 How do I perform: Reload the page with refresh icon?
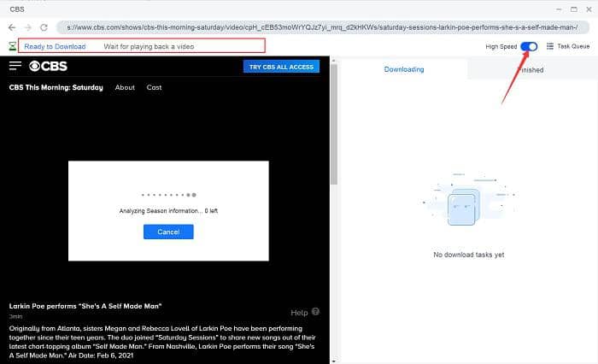(44, 27)
